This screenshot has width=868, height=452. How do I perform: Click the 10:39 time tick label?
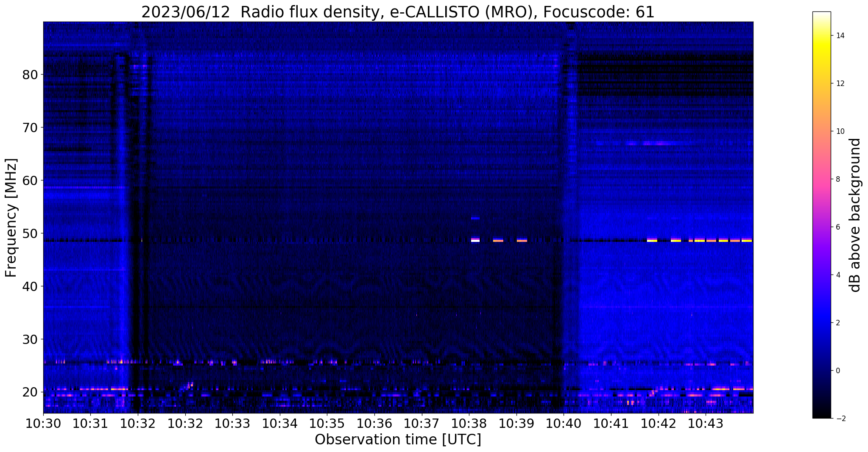[516, 423]
